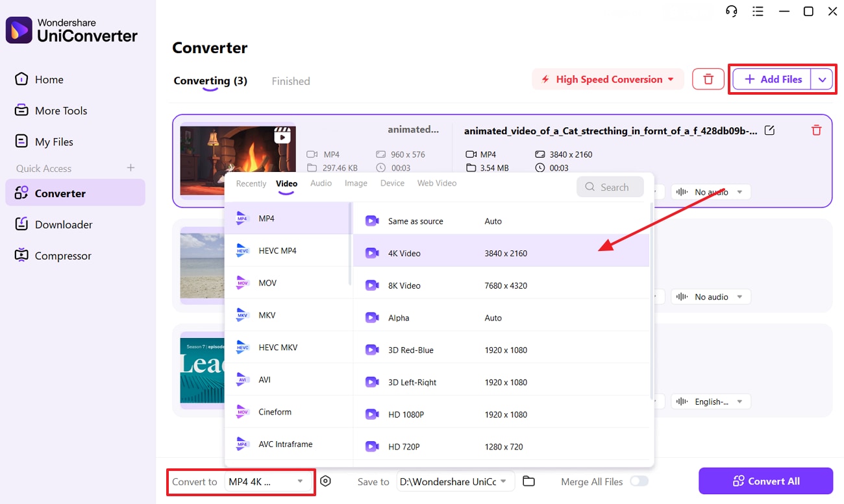Delete all files with trash button
This screenshot has height=504, width=844.
[708, 79]
